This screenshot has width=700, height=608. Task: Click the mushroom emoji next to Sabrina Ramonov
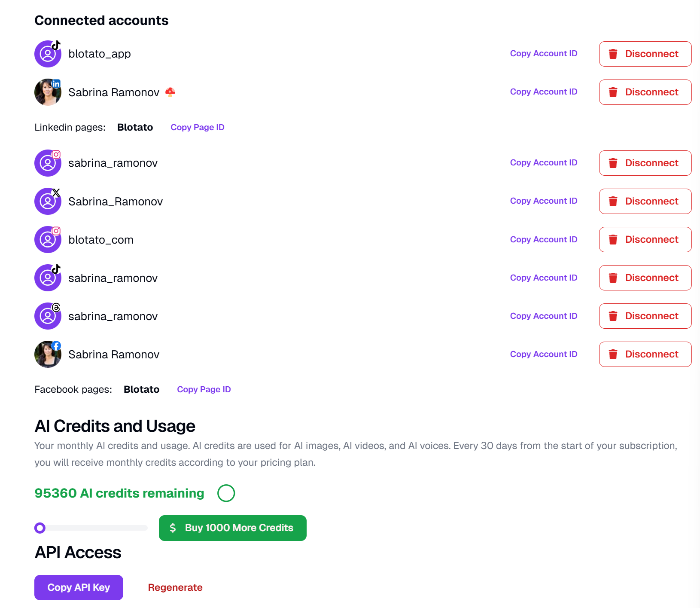tap(170, 92)
